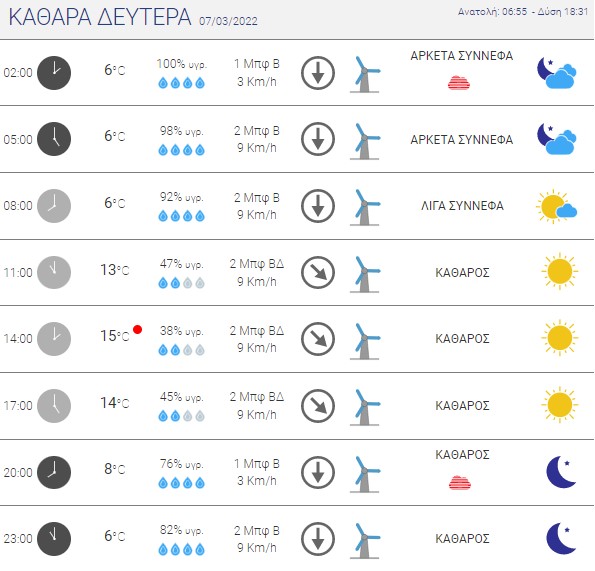Click the ΛΙΓΑ ΣΥΝΝΕΦΑ description at 08:00

click(462, 206)
